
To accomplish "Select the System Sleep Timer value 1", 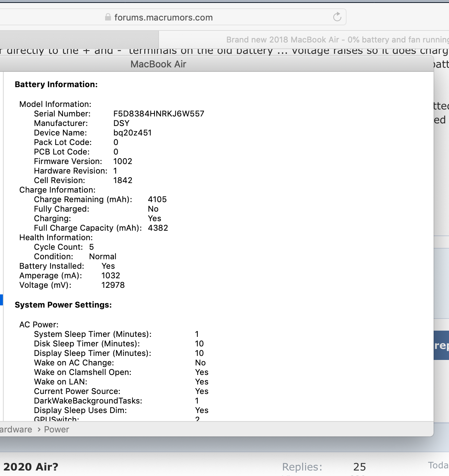I will (x=197, y=334).
